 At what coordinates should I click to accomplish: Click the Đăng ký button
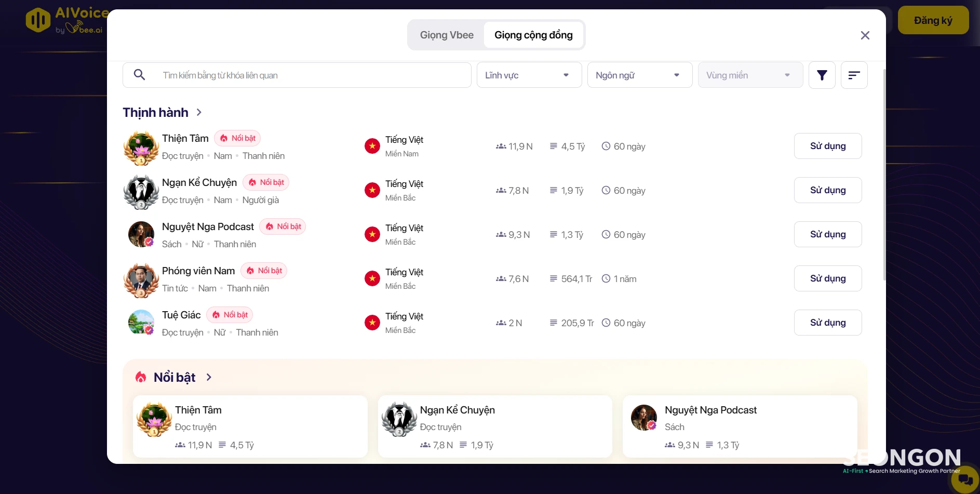[933, 20]
